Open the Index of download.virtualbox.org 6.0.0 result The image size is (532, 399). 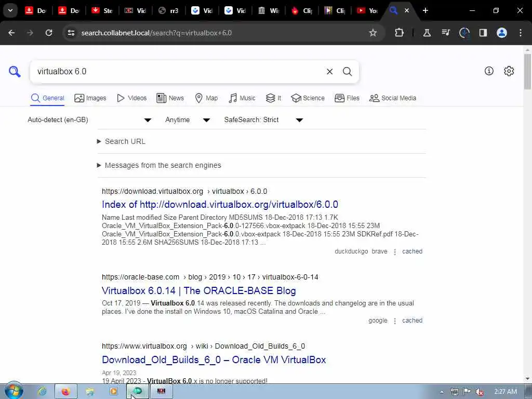point(220,204)
